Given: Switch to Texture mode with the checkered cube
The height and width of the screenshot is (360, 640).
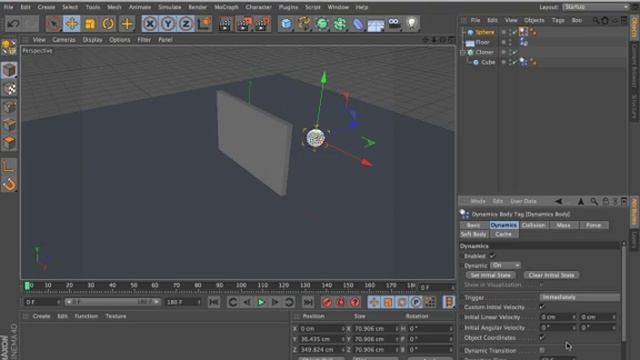Looking at the screenshot, I should pyautogui.click(x=9, y=89).
